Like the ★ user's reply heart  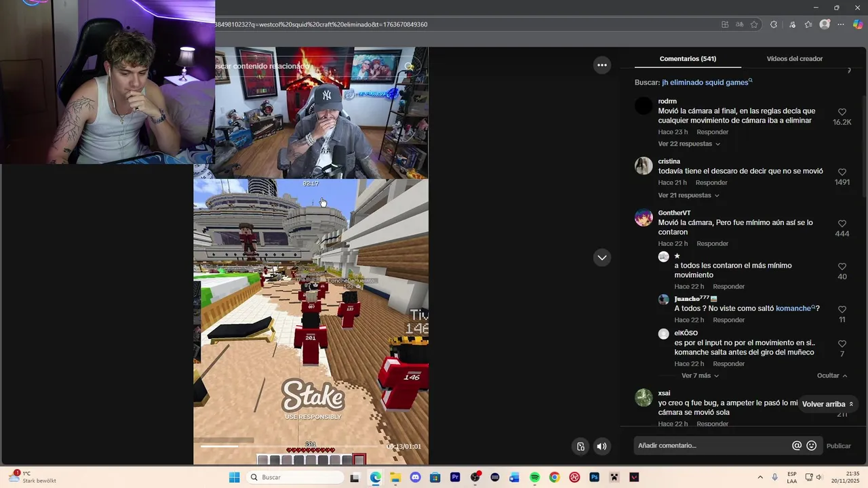point(842,266)
